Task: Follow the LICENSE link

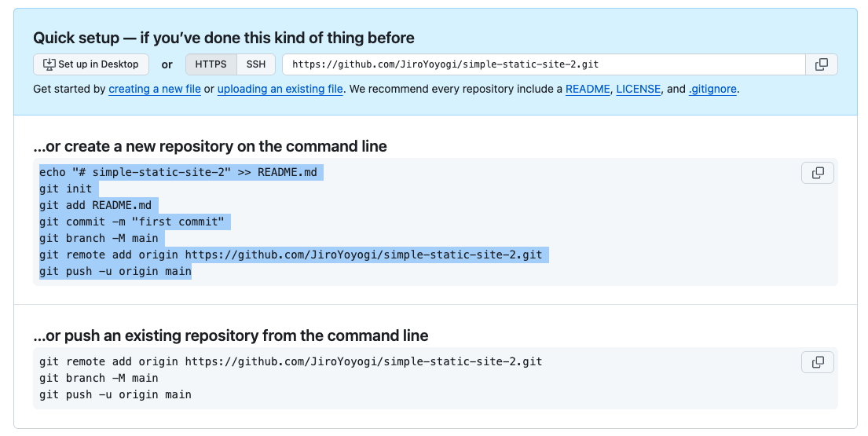Action: pyautogui.click(x=638, y=90)
